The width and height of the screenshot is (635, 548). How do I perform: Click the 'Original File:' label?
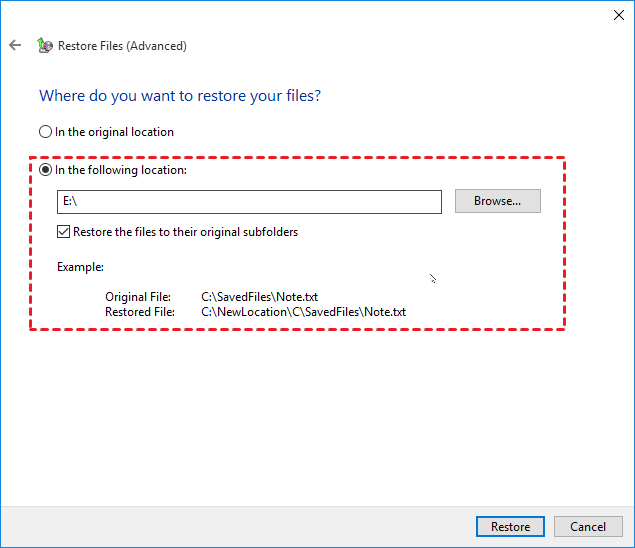[x=138, y=297]
